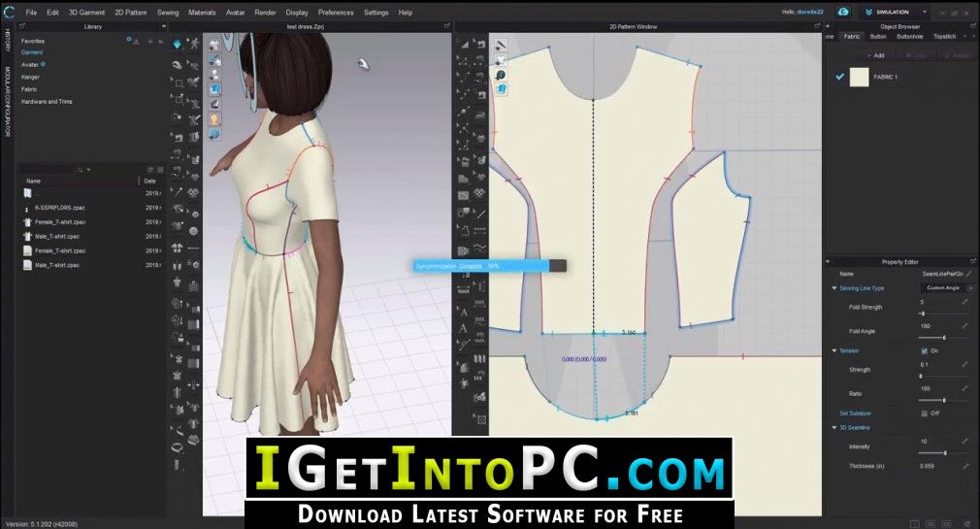Click the 3D Seamline Intensity slider
980x529 pixels.
(943, 452)
